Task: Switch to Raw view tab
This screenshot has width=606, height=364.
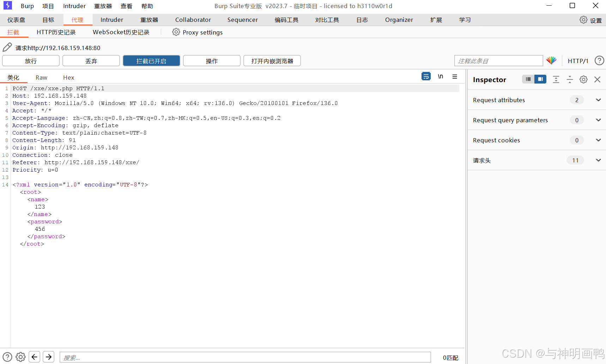Action: coord(41,77)
